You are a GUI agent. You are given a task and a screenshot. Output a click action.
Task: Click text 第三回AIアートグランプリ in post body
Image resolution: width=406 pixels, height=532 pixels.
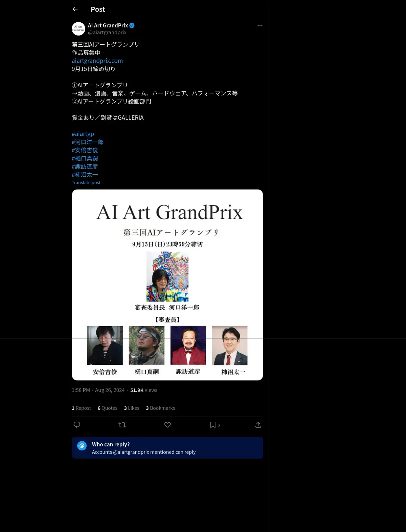pyautogui.click(x=106, y=45)
